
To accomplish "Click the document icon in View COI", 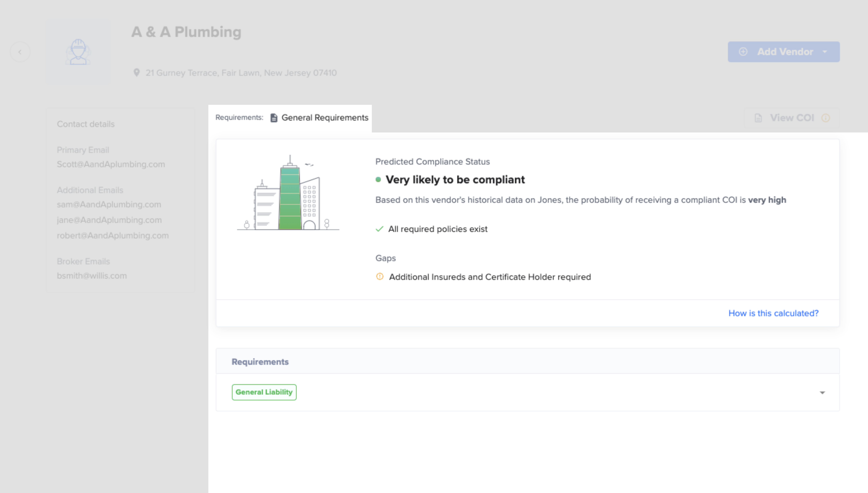I will click(758, 118).
